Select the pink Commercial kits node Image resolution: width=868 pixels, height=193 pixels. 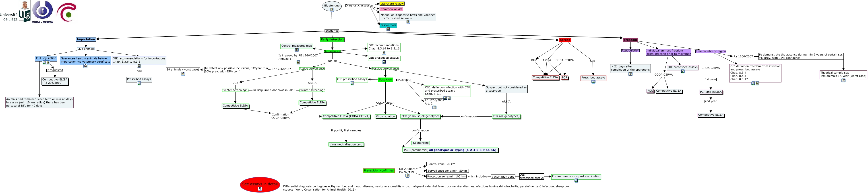pos(391,9)
